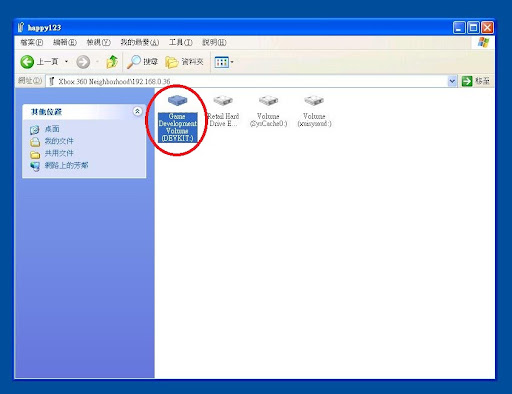Open the Desktop link in Other Places
This screenshot has width=512, height=394.
coord(52,129)
